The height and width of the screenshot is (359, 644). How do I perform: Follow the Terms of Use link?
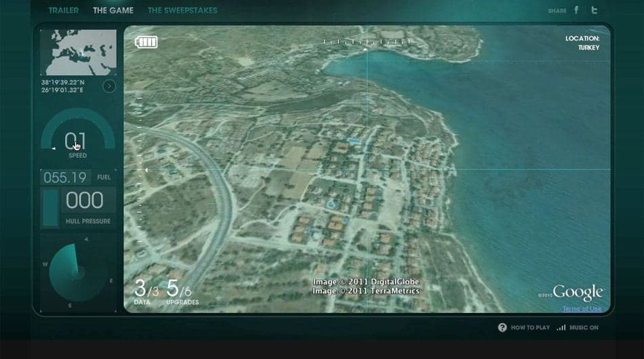pyautogui.click(x=582, y=308)
